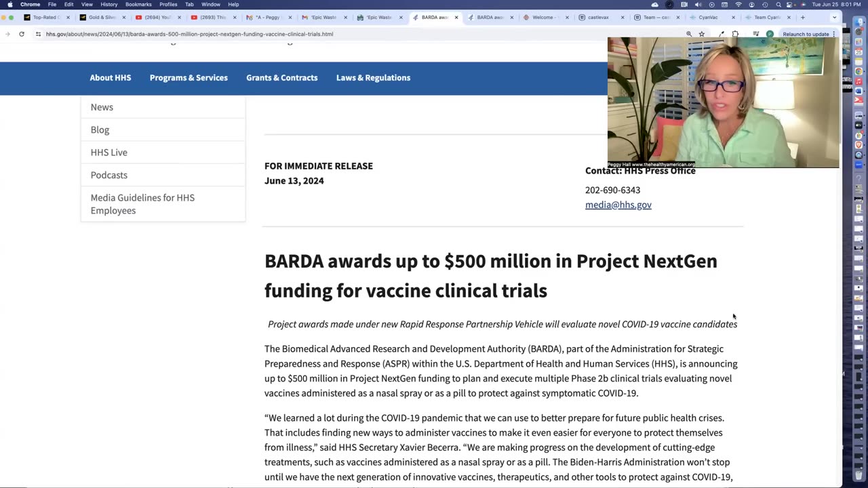Open a new browser tab
The width and height of the screenshot is (868, 488).
803,17
